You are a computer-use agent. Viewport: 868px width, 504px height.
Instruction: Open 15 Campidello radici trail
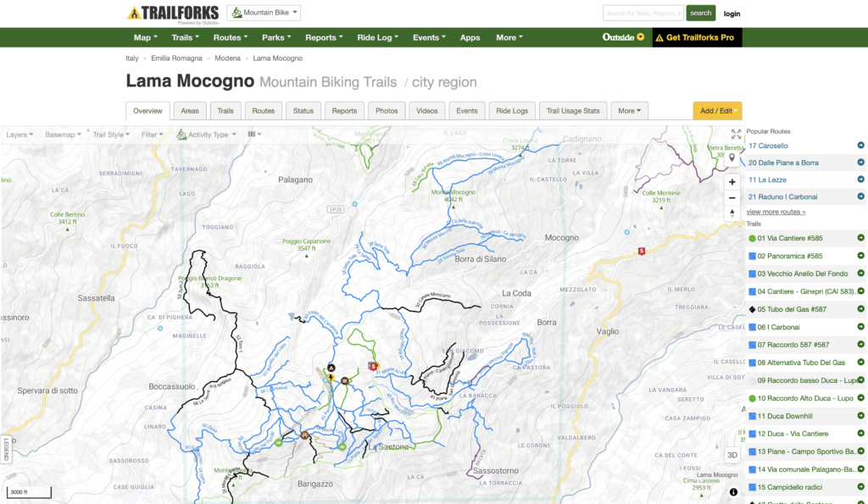point(789,487)
